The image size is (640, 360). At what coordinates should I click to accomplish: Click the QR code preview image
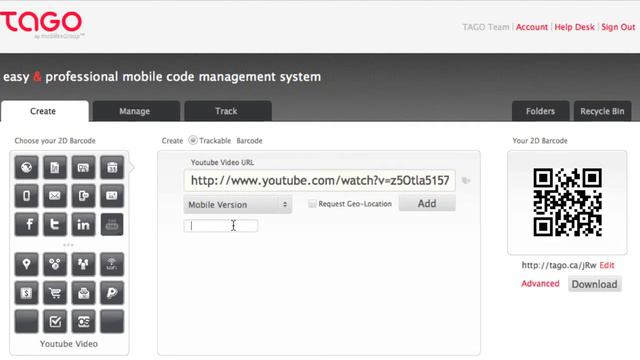coord(567,202)
